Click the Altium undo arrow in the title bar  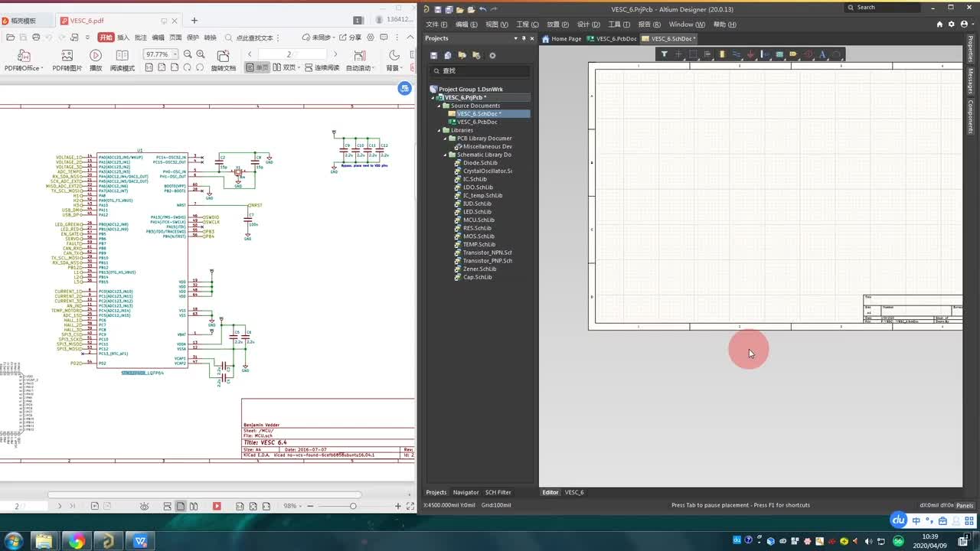coord(482,9)
